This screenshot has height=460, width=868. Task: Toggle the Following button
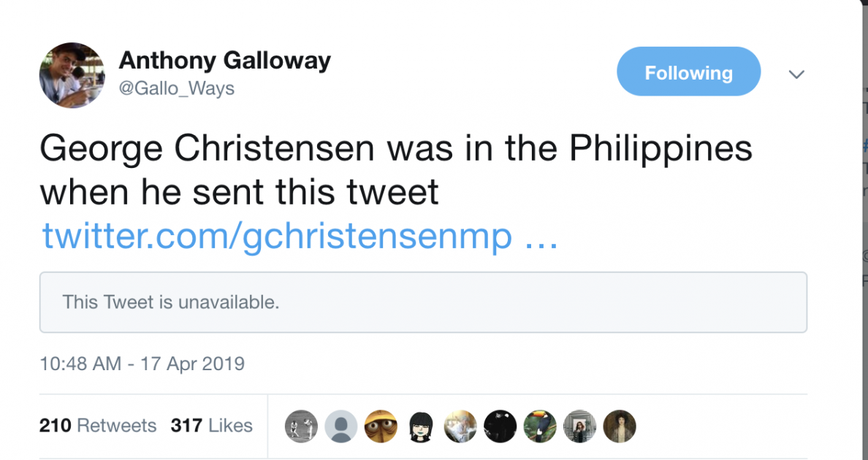tap(688, 72)
